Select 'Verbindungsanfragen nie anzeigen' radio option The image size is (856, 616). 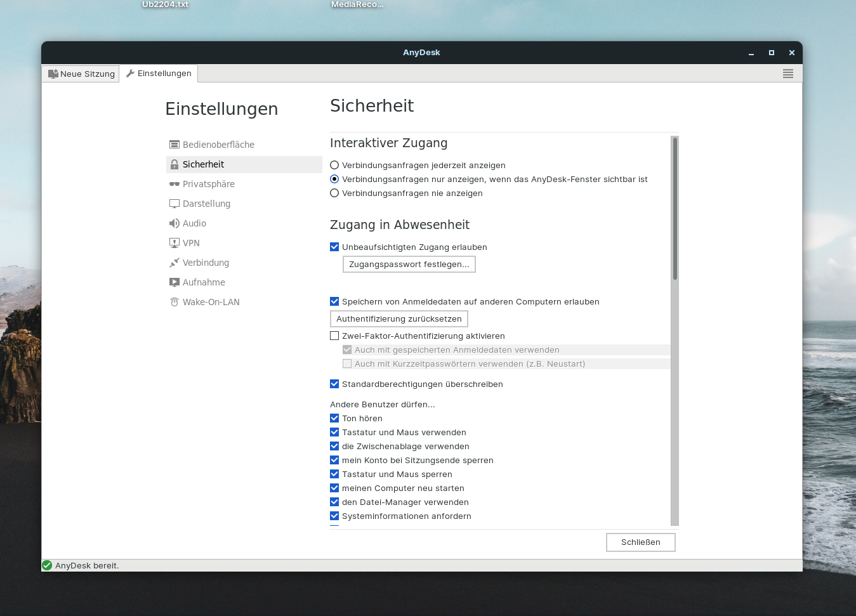point(334,193)
